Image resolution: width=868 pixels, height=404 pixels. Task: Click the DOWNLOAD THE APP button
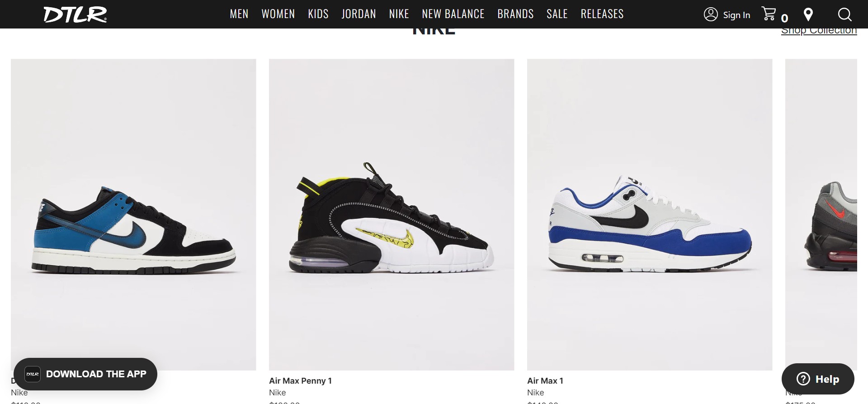pyautogui.click(x=85, y=374)
